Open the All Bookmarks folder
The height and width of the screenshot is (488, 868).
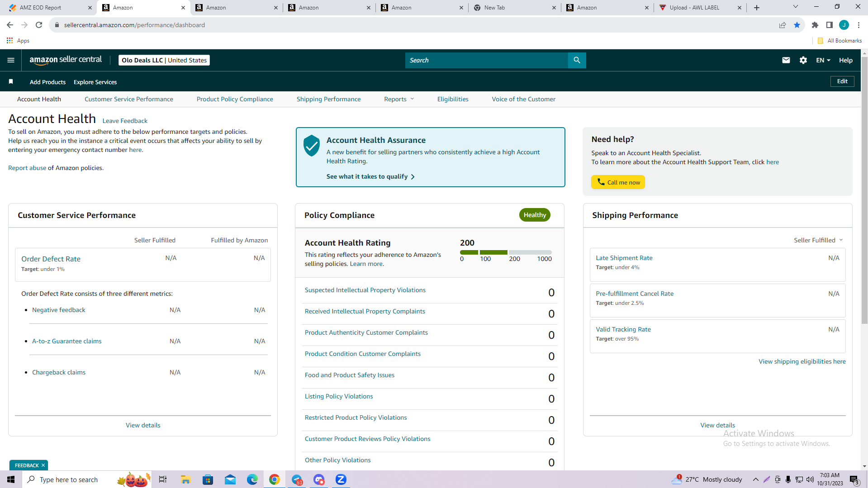pyautogui.click(x=840, y=41)
